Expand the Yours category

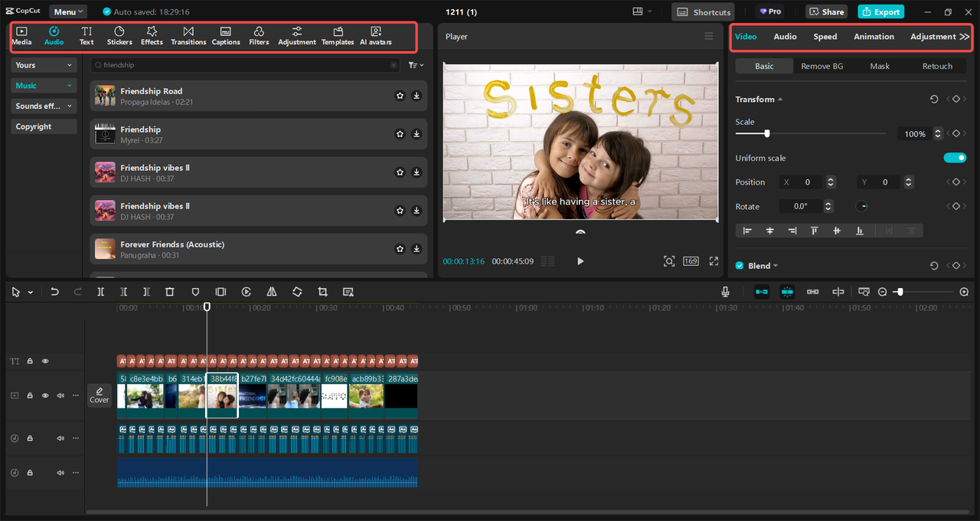point(44,65)
